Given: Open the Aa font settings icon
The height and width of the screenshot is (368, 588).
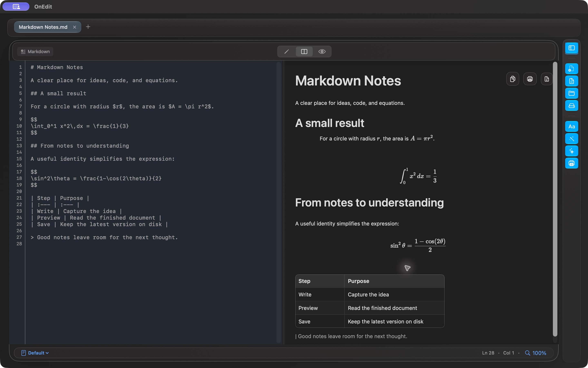Looking at the screenshot, I should (x=571, y=127).
